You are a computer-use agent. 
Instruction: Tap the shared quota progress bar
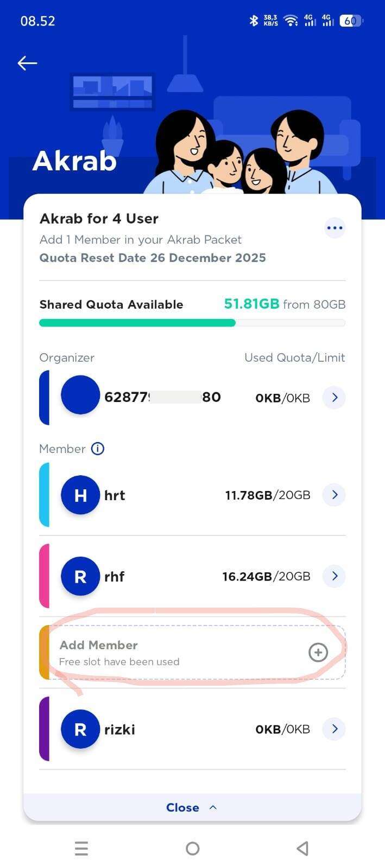192,323
